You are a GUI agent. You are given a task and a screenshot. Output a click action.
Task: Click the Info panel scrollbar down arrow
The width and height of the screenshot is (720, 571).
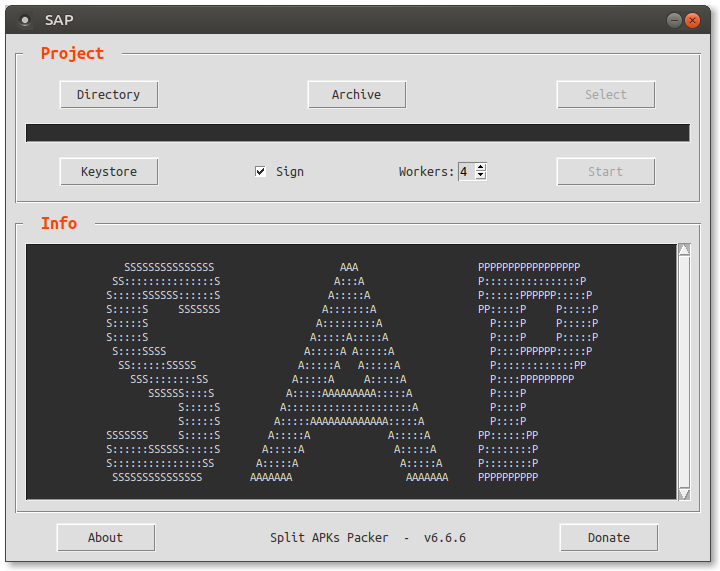point(684,494)
